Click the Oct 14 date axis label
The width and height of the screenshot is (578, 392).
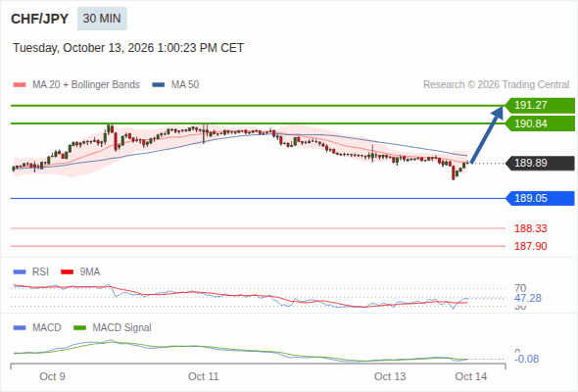[471, 376]
